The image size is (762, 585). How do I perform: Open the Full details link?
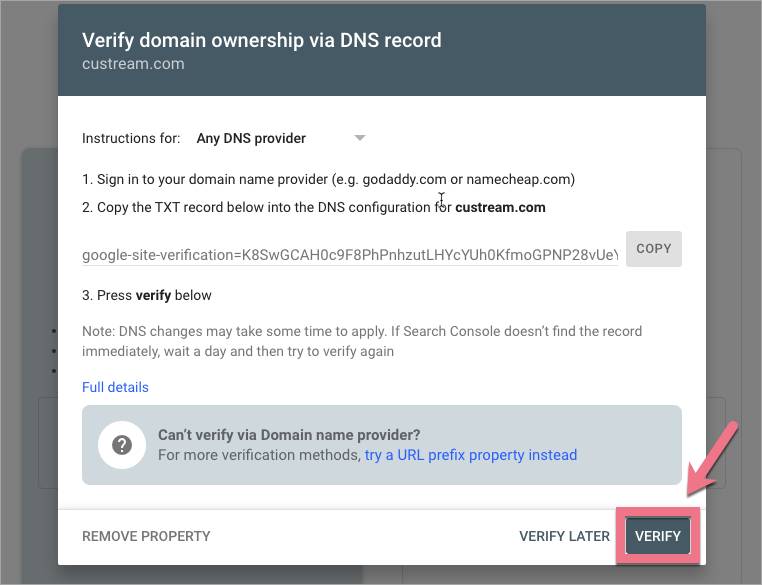coord(115,387)
